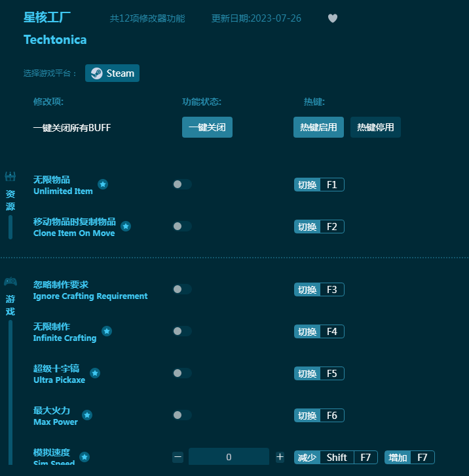Viewport: 469px width, 476px height.
Task: Toggle Clone Item On Move switch
Action: 182,226
